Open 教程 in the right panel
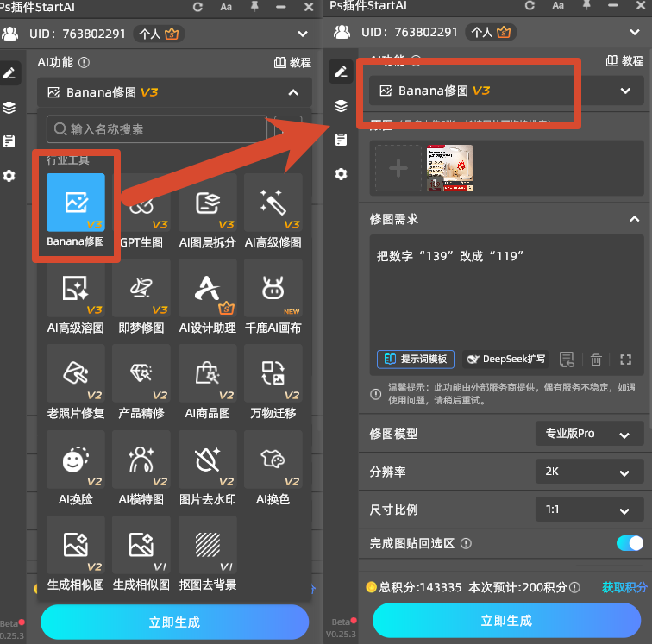652x644 pixels. pos(624,60)
